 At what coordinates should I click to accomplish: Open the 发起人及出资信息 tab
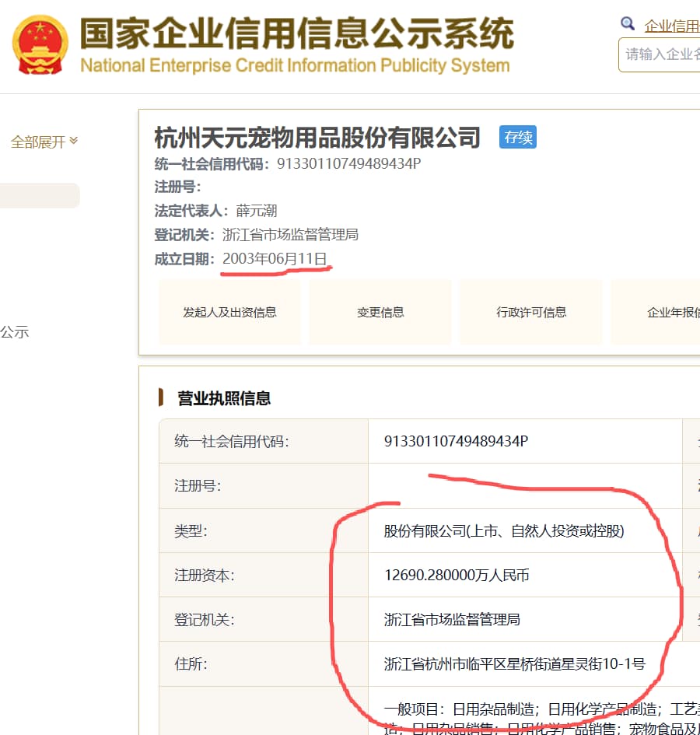pyautogui.click(x=229, y=312)
